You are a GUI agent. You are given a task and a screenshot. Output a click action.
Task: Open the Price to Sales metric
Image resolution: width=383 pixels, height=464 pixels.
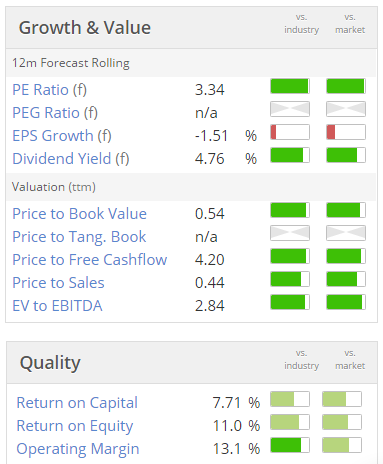[x=58, y=283]
